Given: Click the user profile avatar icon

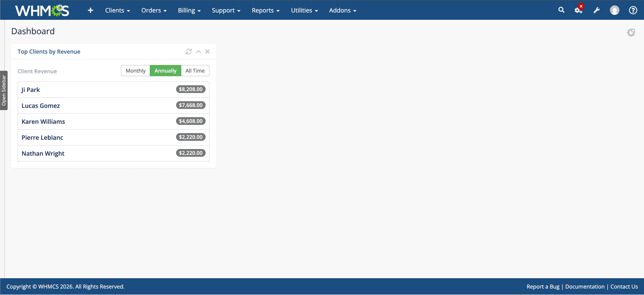Looking at the screenshot, I should point(614,10).
